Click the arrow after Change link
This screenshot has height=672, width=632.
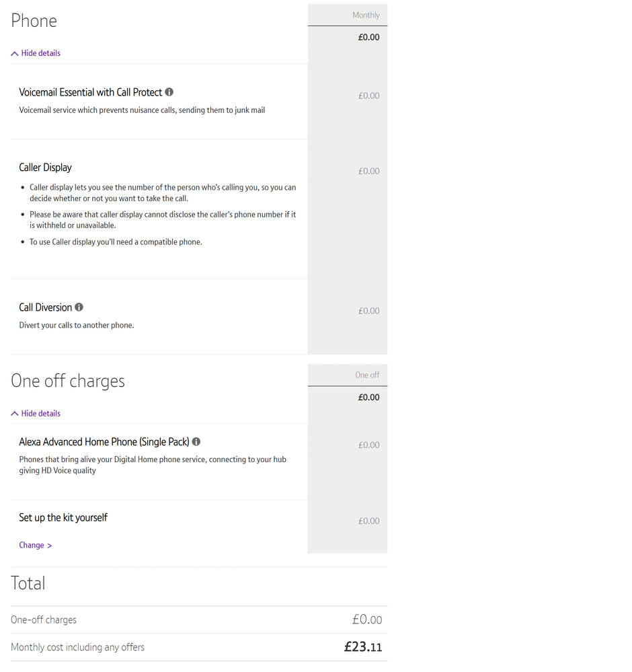tap(50, 546)
